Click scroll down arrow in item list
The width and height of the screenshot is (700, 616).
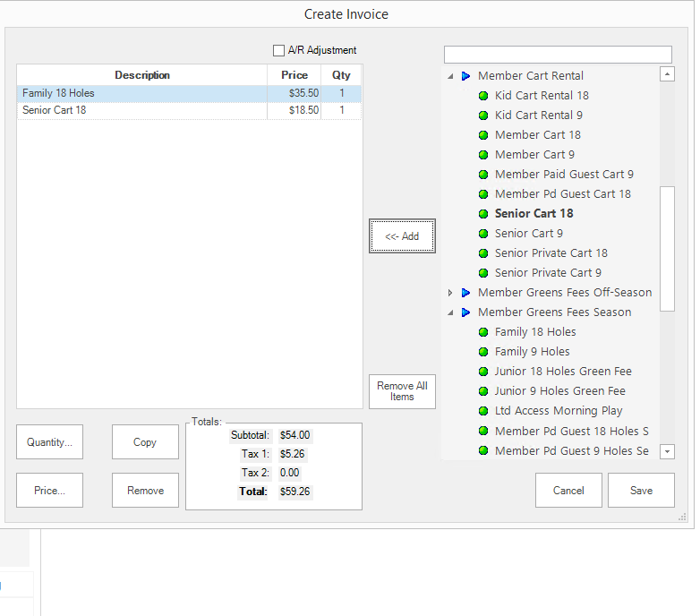tap(667, 451)
